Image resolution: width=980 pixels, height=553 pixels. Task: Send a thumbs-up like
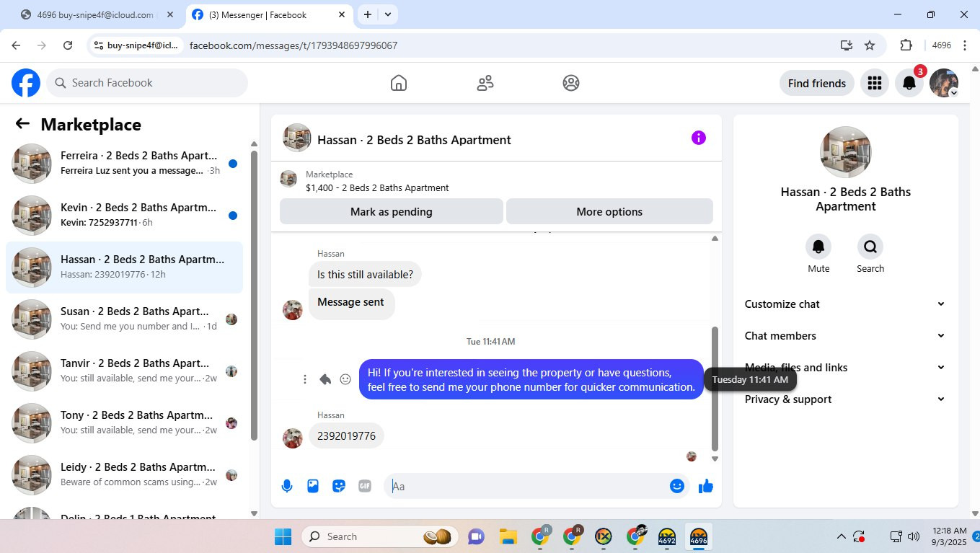tap(706, 486)
